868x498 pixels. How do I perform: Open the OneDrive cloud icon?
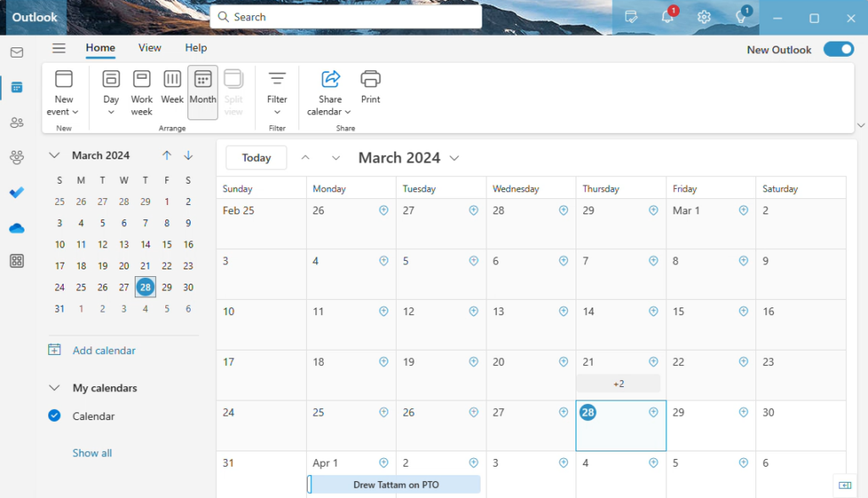click(x=17, y=228)
